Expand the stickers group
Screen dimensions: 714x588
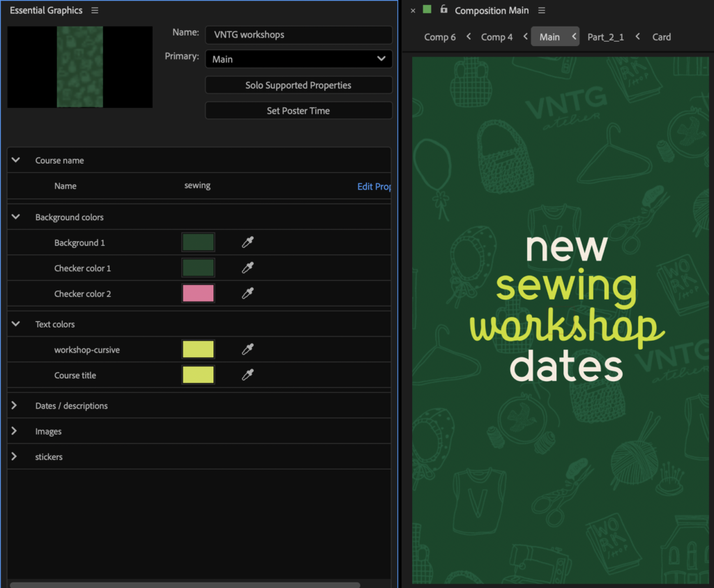pos(15,457)
